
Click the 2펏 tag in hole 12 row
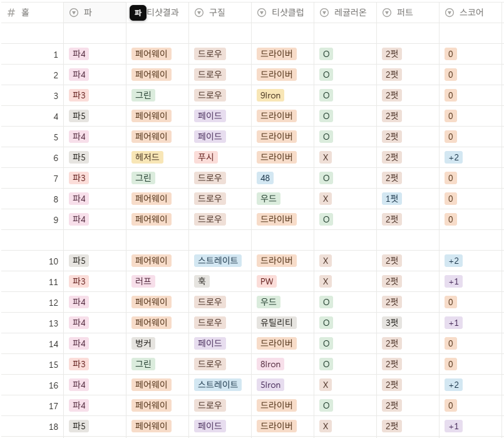pos(392,302)
